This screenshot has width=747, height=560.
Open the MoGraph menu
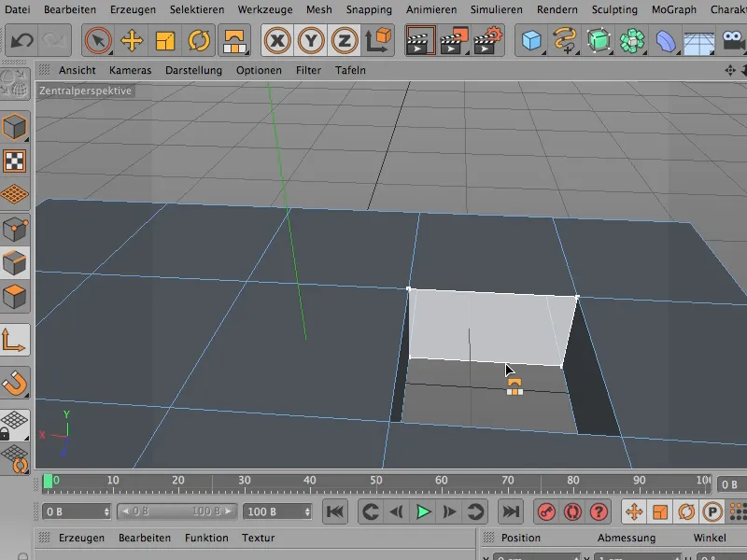pos(673,9)
